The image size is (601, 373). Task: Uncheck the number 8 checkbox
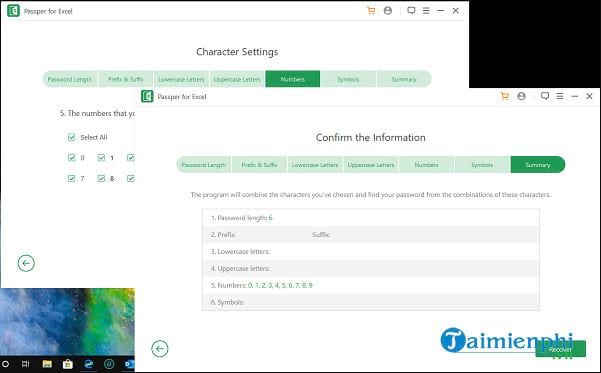coord(101,178)
